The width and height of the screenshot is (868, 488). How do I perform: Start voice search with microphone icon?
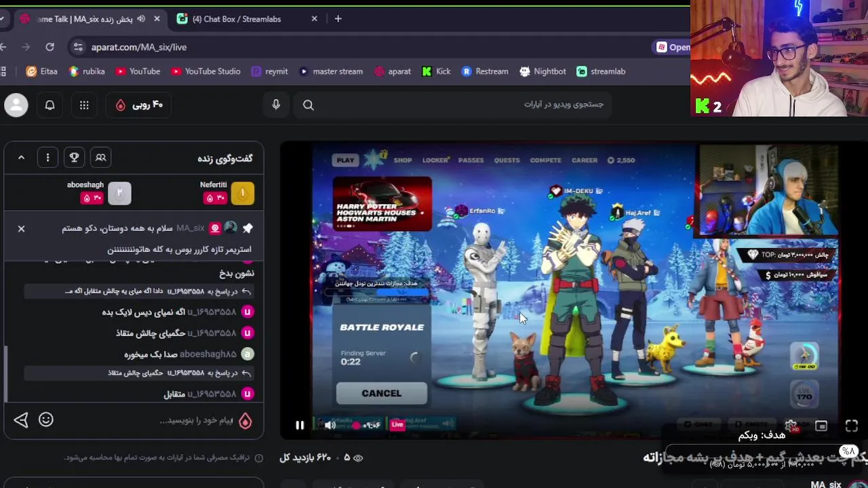[276, 104]
